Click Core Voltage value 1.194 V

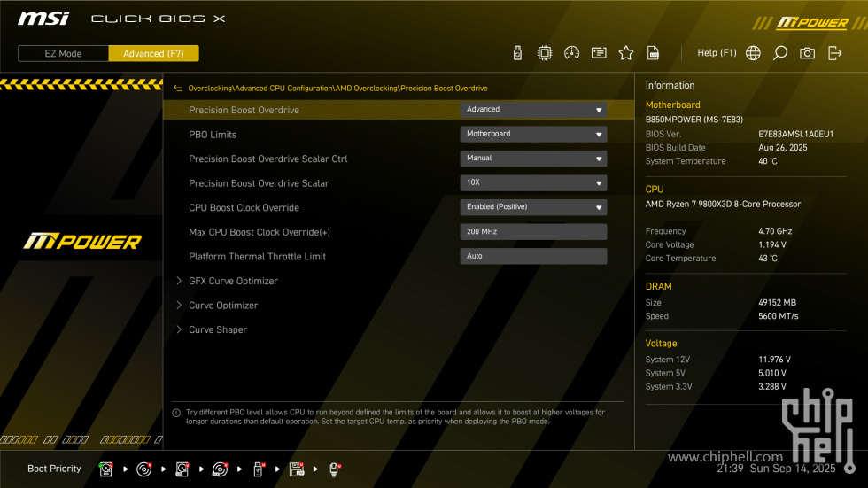tap(772, 244)
